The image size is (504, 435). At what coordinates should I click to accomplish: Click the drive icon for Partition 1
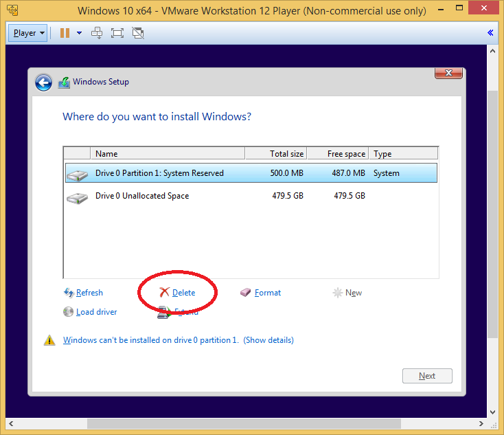77,175
